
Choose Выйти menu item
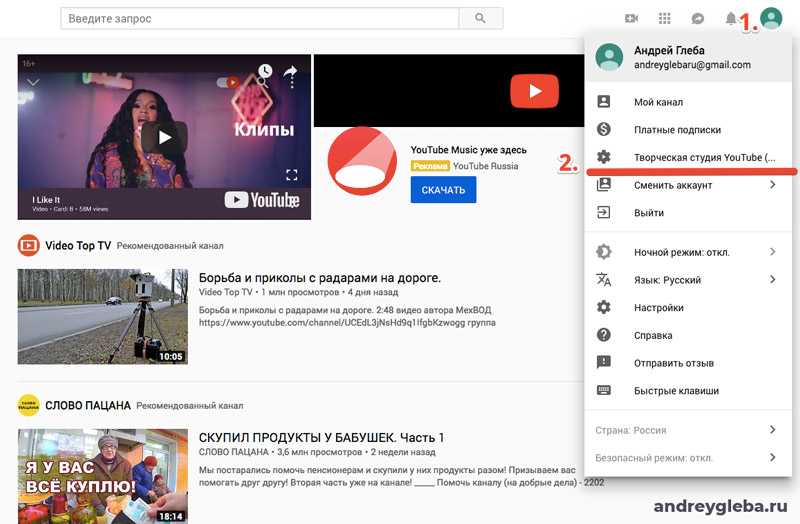pos(688,212)
